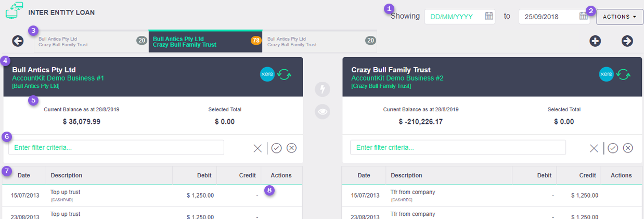Open calendar picker for start date
The height and width of the screenshot is (219, 644).
point(489,16)
